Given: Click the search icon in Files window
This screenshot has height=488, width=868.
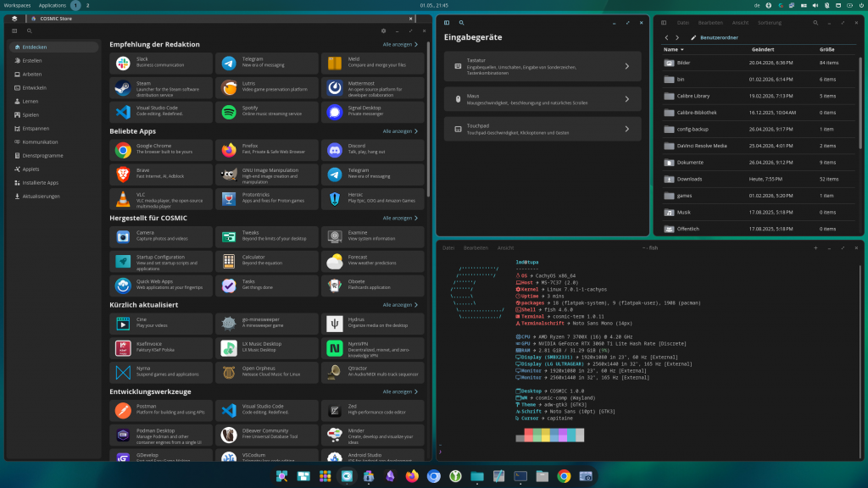Looking at the screenshot, I should click(815, 23).
